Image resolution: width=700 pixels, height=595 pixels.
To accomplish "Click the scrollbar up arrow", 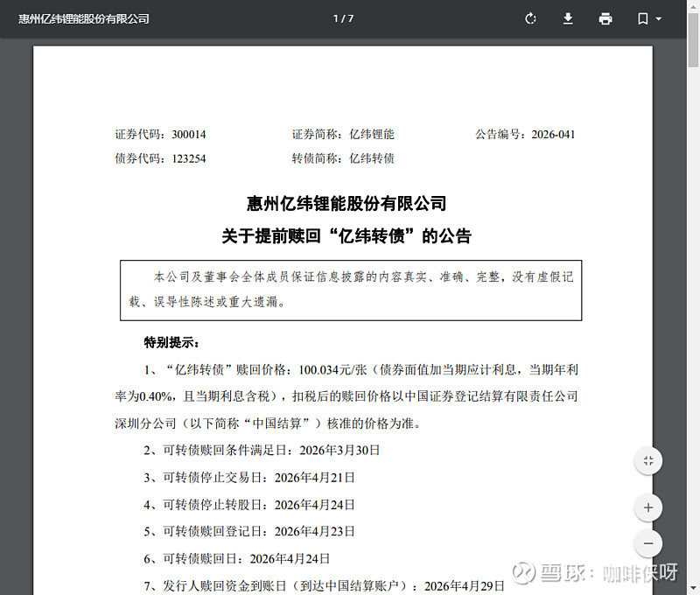I will coord(693,5).
